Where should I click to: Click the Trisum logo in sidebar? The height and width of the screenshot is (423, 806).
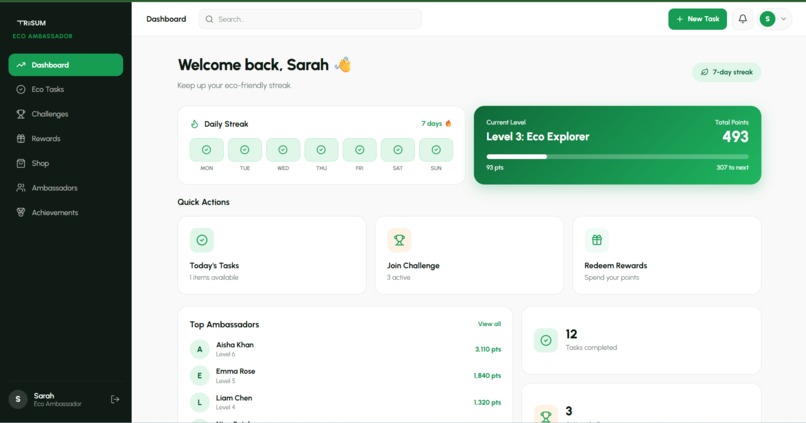(x=32, y=23)
